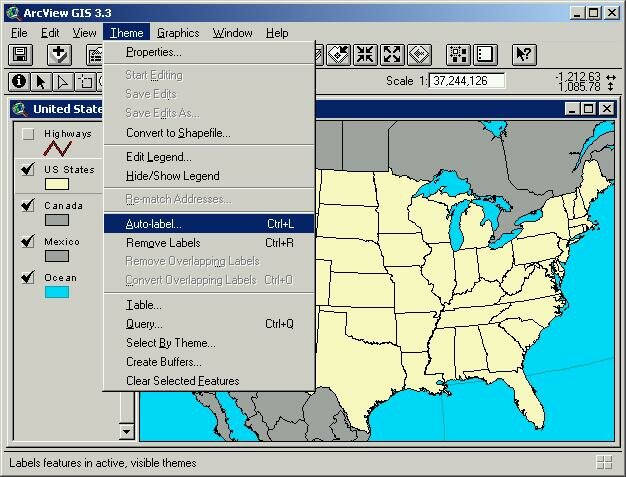Open the View menu
The width and height of the screenshot is (626, 477).
[84, 33]
